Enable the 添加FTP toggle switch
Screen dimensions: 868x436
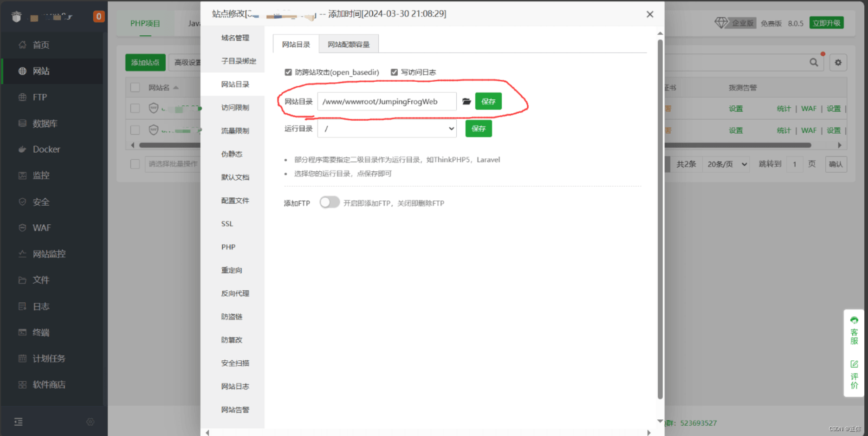(x=330, y=202)
